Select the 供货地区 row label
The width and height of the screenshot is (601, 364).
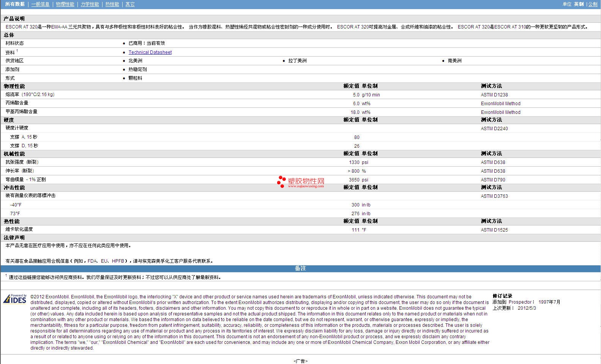click(14, 61)
